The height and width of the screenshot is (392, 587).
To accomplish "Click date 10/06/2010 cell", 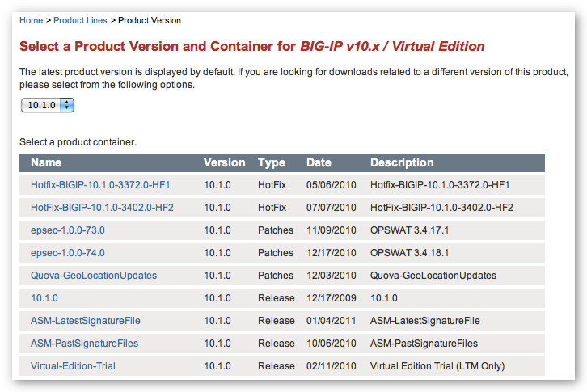I will coord(332,344).
